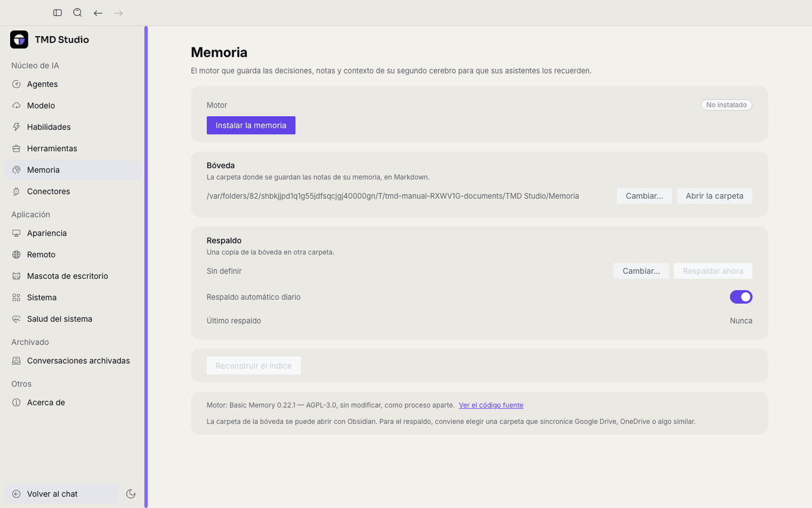Open Herramientas settings
The image size is (812, 508).
pyautogui.click(x=74, y=149)
